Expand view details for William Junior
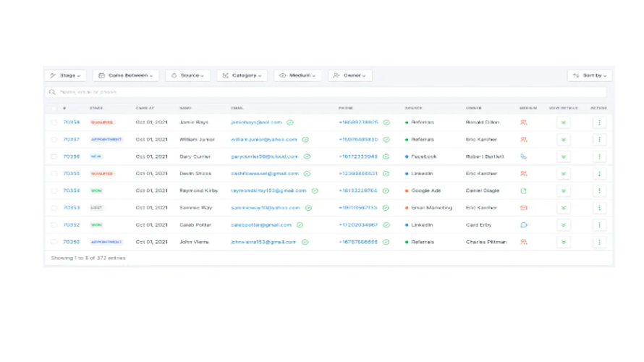This screenshot has width=644, height=362. point(564,140)
